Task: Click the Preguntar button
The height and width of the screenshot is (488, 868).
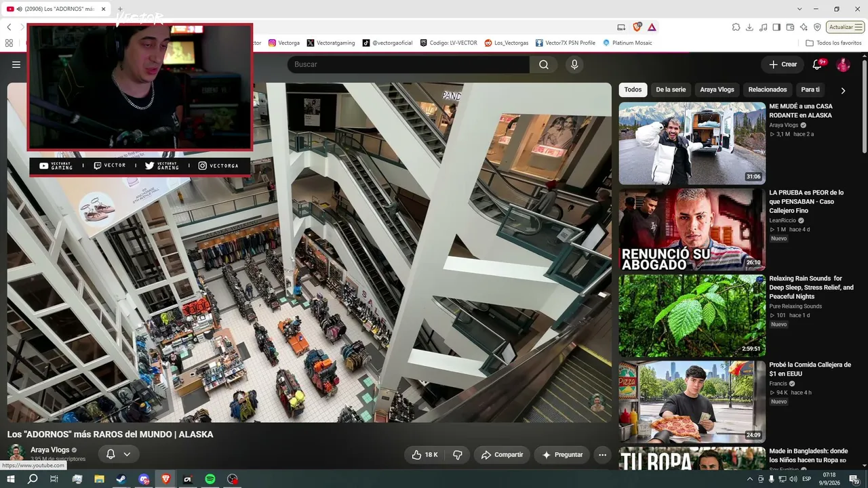Action: tap(562, 455)
